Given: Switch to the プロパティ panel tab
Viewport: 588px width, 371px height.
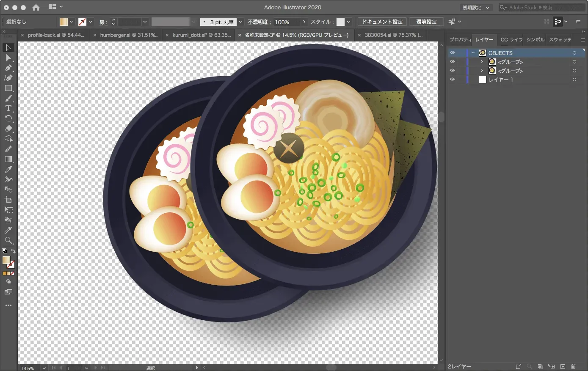Looking at the screenshot, I should 460,39.
